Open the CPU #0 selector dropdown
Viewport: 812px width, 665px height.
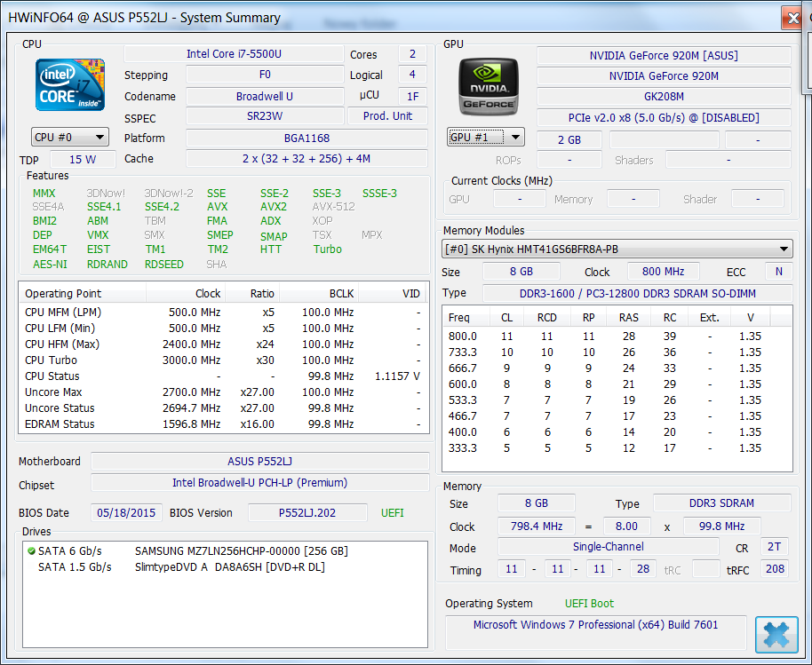click(70, 137)
